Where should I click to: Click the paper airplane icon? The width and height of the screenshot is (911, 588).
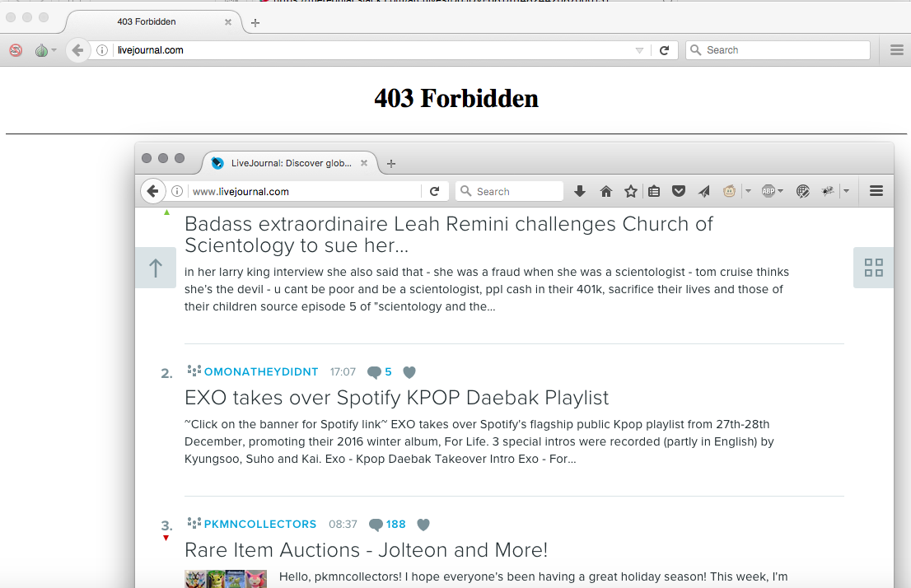(x=704, y=191)
